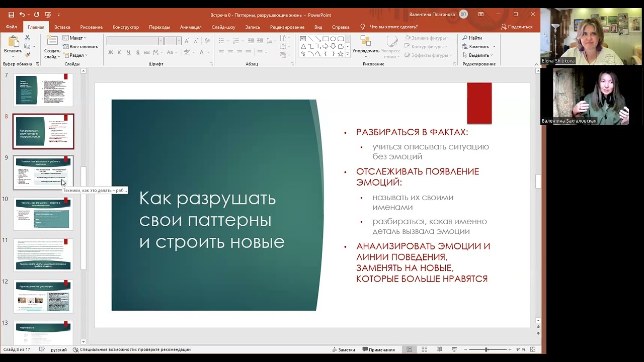Pick the right arrow shape in gallery
Viewport: 644px width, 362px height.
[x=326, y=46]
